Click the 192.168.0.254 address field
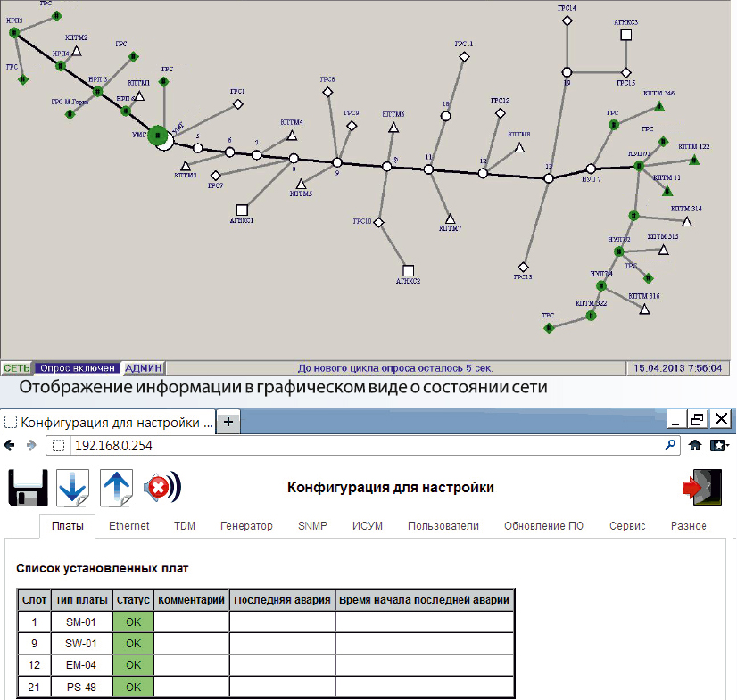This screenshot has height=700, width=737. point(363,445)
